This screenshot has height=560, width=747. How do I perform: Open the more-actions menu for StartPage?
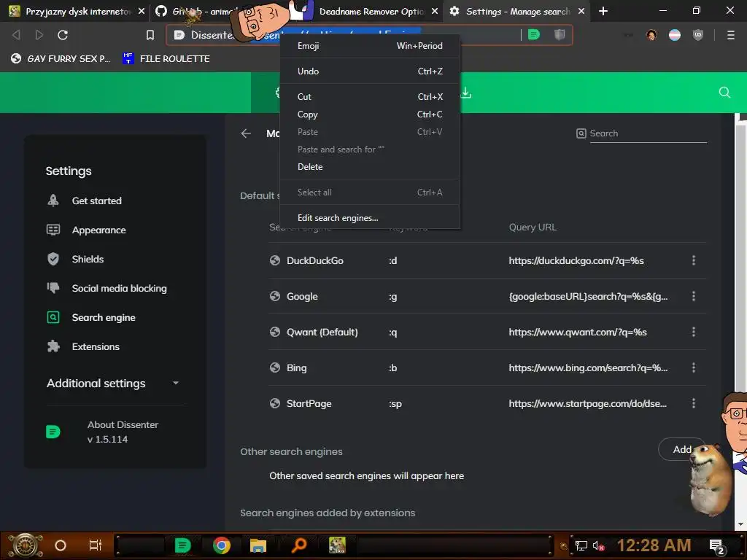[x=693, y=403]
